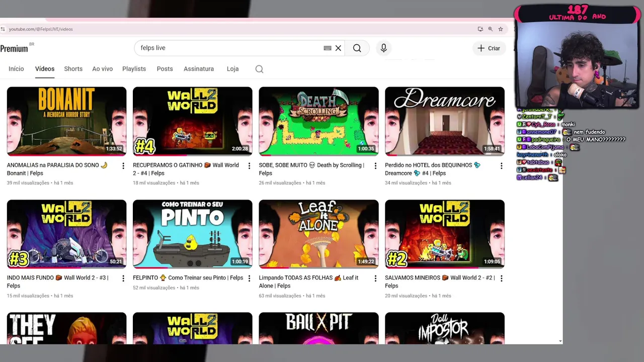Click the page scrollbar down arrow
This screenshot has width=644, height=362.
[x=560, y=341]
